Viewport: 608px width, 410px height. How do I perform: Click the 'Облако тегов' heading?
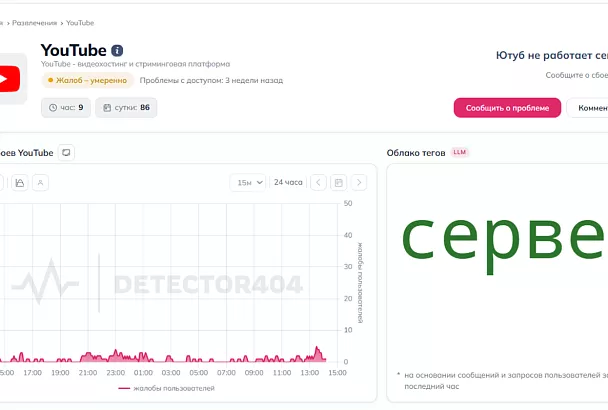(x=416, y=153)
